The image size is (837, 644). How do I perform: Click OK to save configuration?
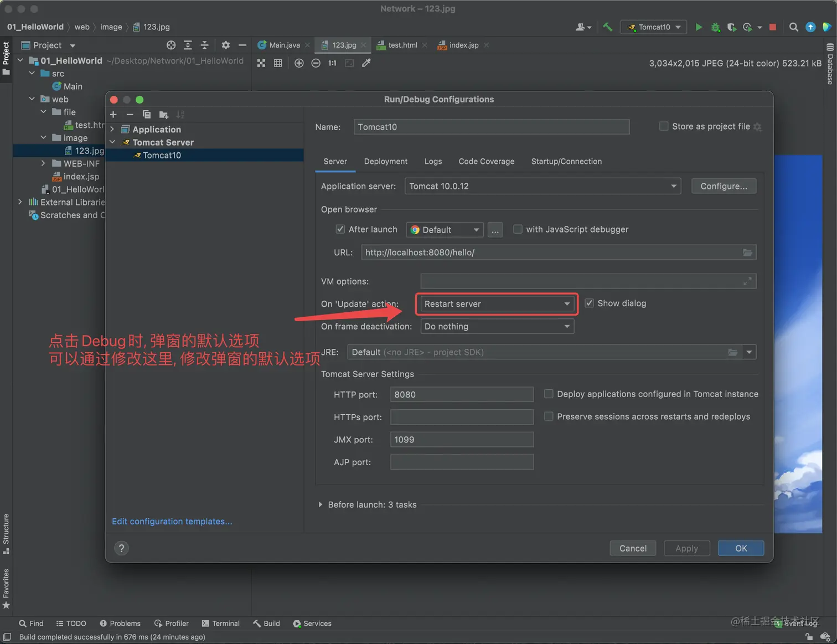[741, 548]
